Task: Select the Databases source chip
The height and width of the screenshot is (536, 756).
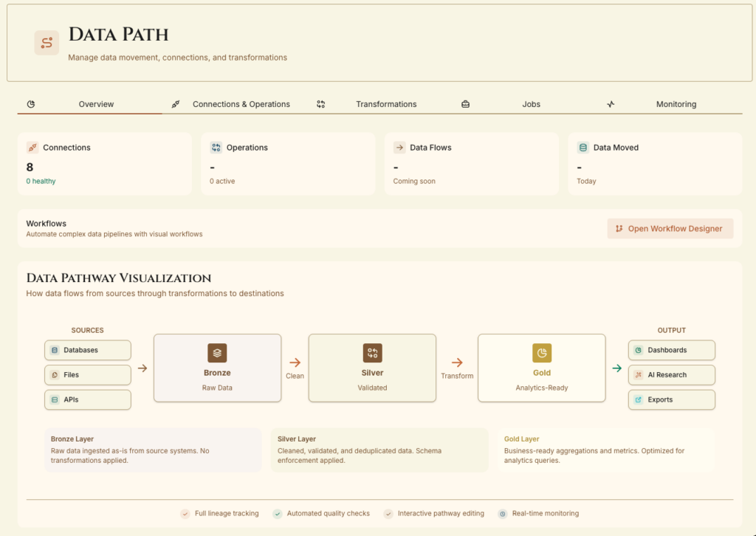Action: click(x=87, y=350)
